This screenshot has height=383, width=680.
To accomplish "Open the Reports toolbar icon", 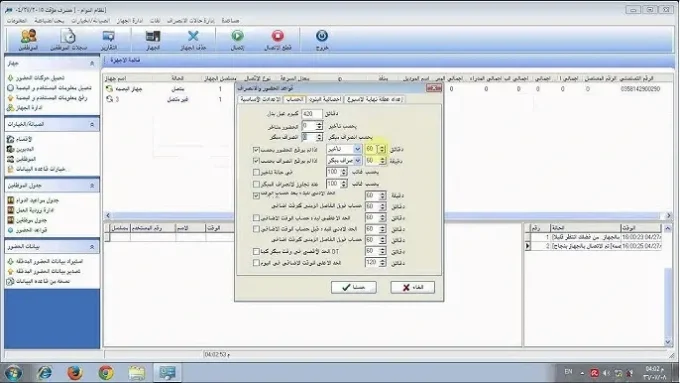I will (x=108, y=36).
